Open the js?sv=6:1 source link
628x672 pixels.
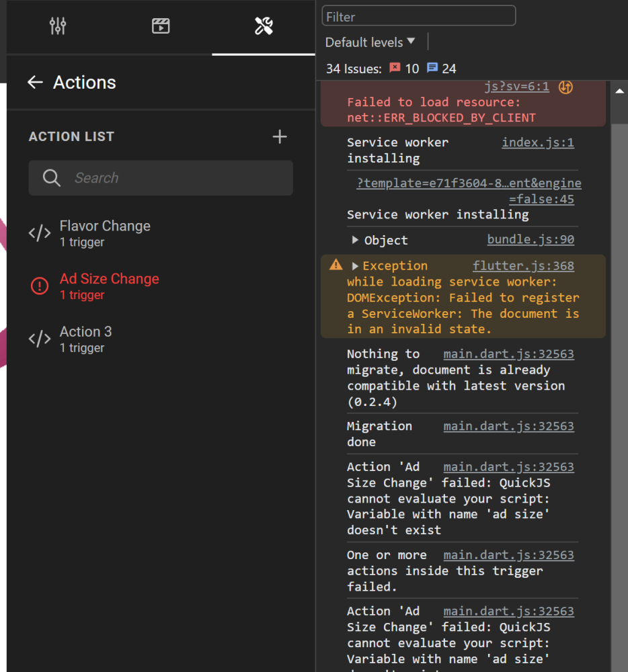point(516,86)
